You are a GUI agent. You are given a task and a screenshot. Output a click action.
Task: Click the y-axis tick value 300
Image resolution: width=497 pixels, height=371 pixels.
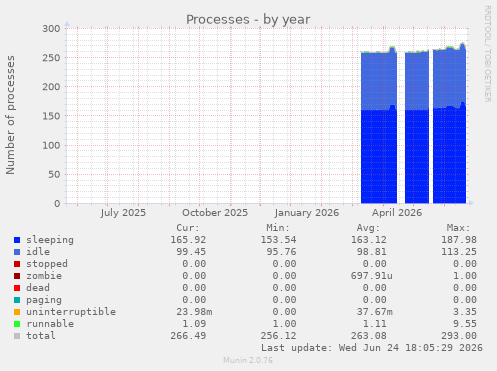51,29
